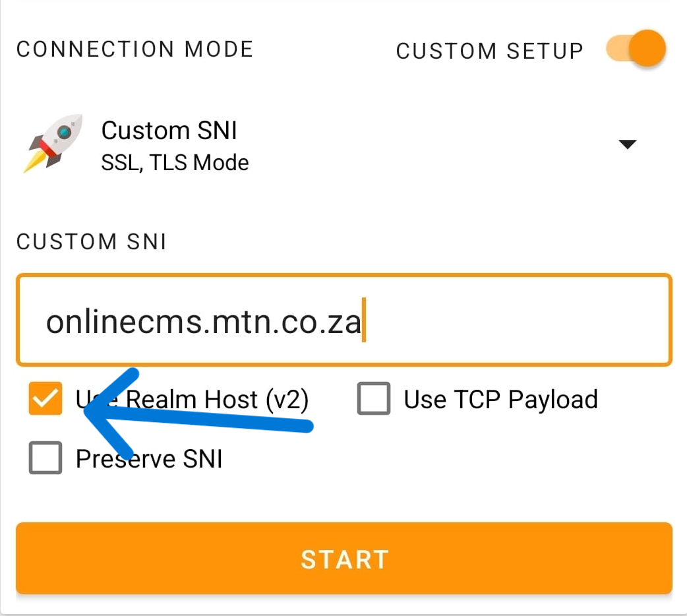The width and height of the screenshot is (687, 616).
Task: Enable the Preserve SNI checkbox
Action: 45,458
